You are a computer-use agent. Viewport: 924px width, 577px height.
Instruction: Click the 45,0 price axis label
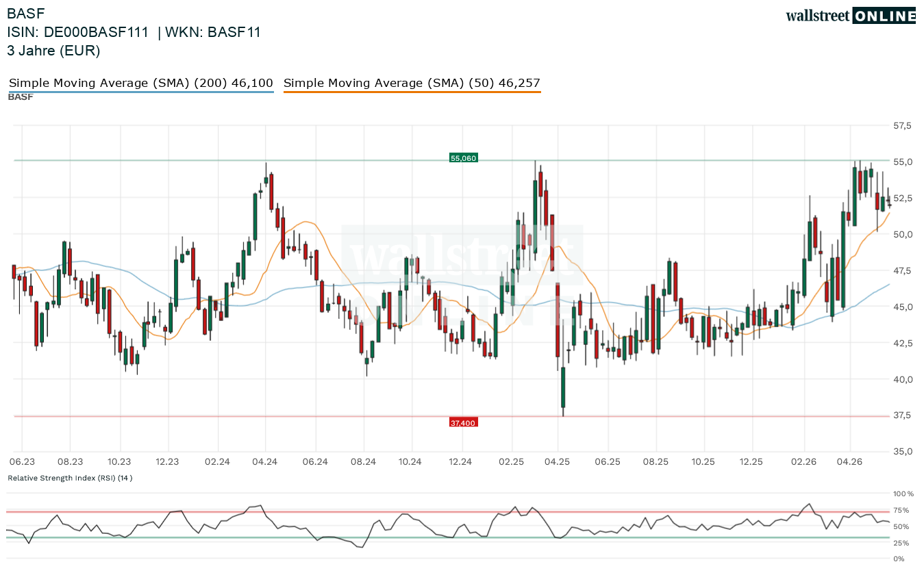point(902,307)
